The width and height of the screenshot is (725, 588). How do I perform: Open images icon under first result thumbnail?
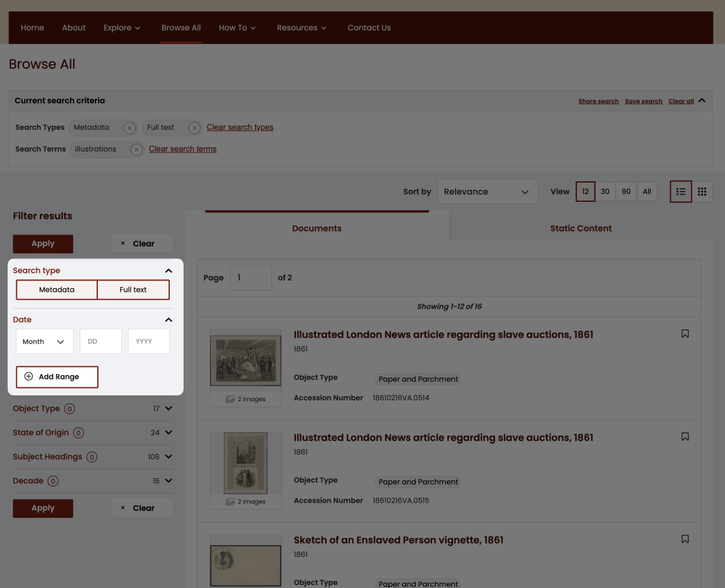230,399
